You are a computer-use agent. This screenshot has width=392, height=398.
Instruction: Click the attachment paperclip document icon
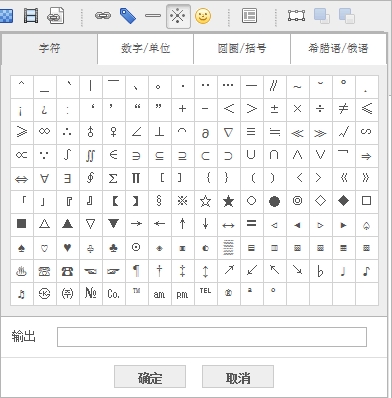(x=55, y=16)
